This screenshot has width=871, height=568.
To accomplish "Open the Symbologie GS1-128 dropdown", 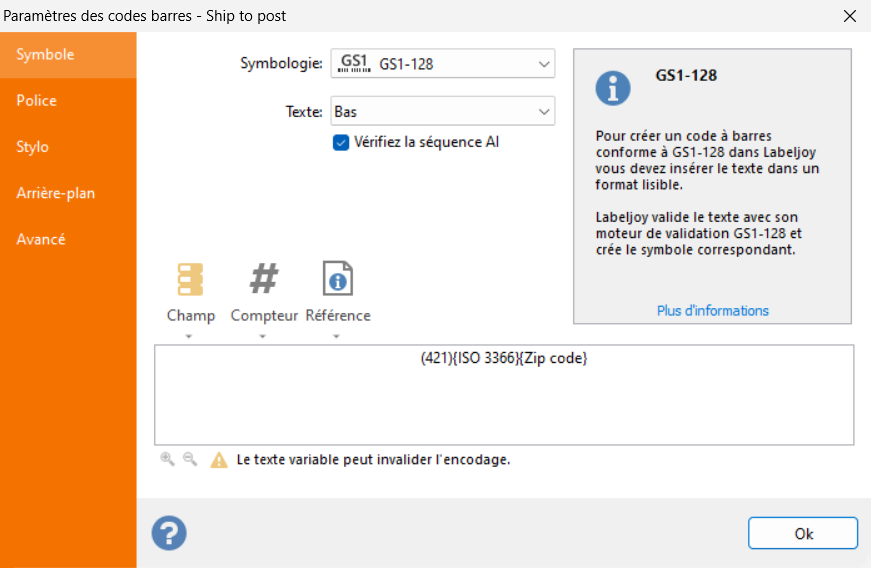I will pos(443,63).
